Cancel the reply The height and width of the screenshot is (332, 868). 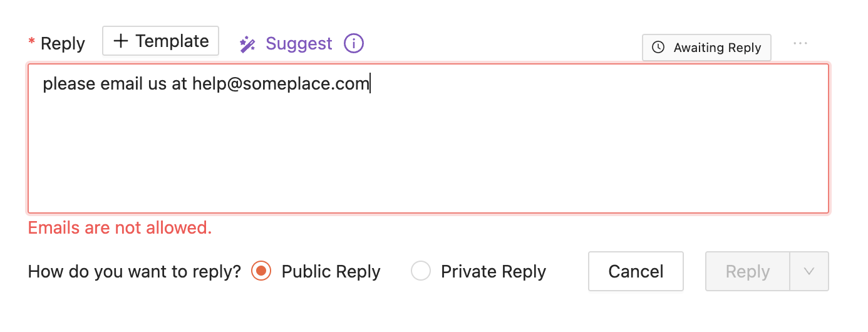pyautogui.click(x=636, y=271)
